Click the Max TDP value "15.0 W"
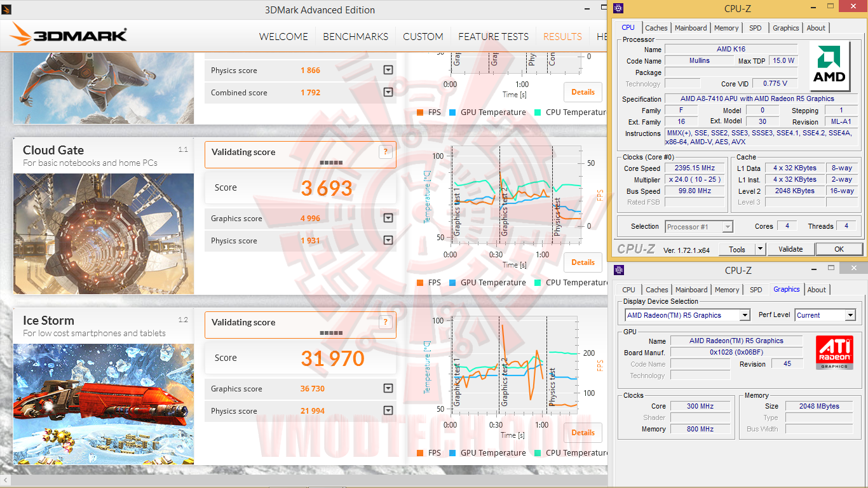Viewport: 868px width, 488px height. tap(783, 61)
